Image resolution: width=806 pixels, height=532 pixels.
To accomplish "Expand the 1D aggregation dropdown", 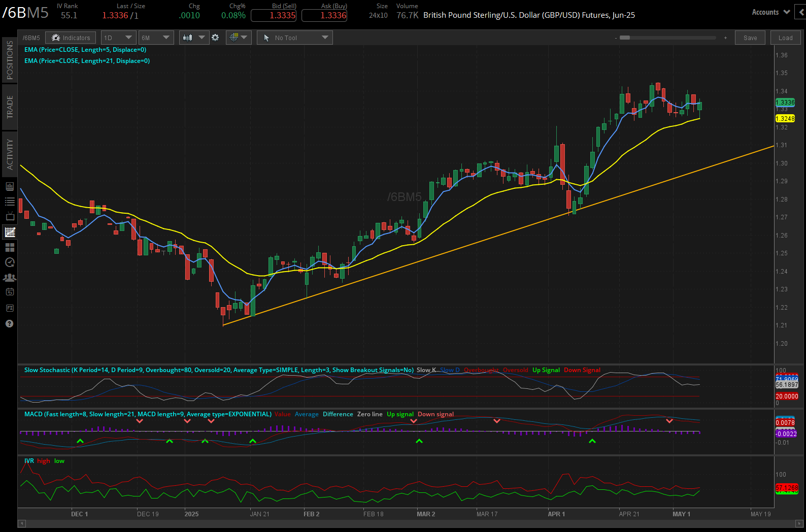I will tap(119, 38).
